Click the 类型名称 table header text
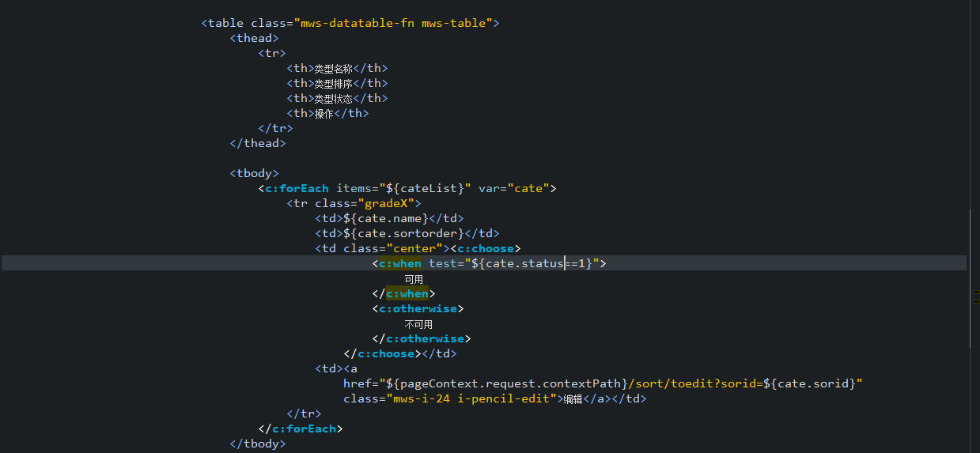Image resolution: width=980 pixels, height=453 pixels. click(334, 68)
